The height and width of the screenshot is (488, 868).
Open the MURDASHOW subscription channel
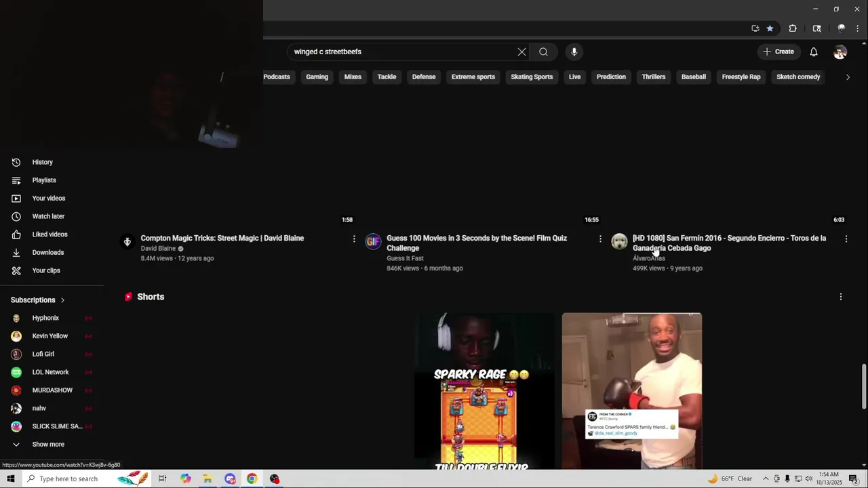pos(52,390)
